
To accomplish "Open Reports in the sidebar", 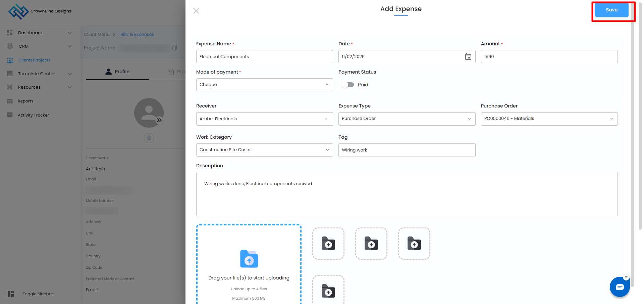I will click(25, 101).
